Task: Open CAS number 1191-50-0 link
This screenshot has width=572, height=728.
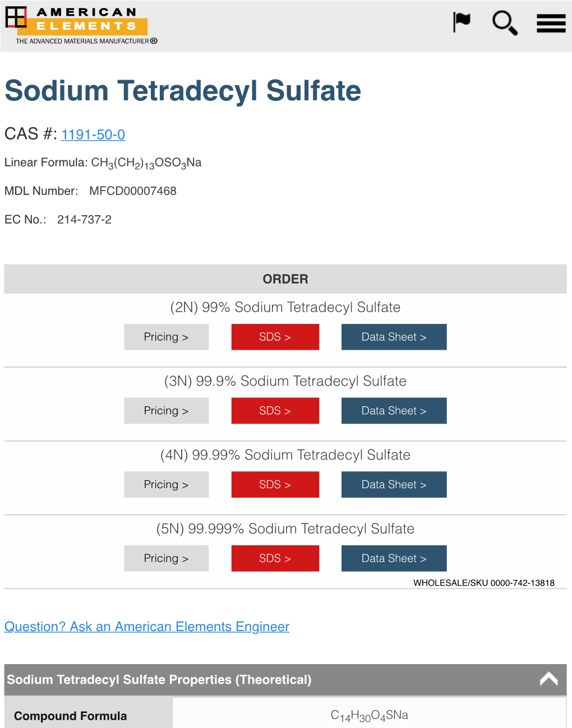Action: [93, 135]
